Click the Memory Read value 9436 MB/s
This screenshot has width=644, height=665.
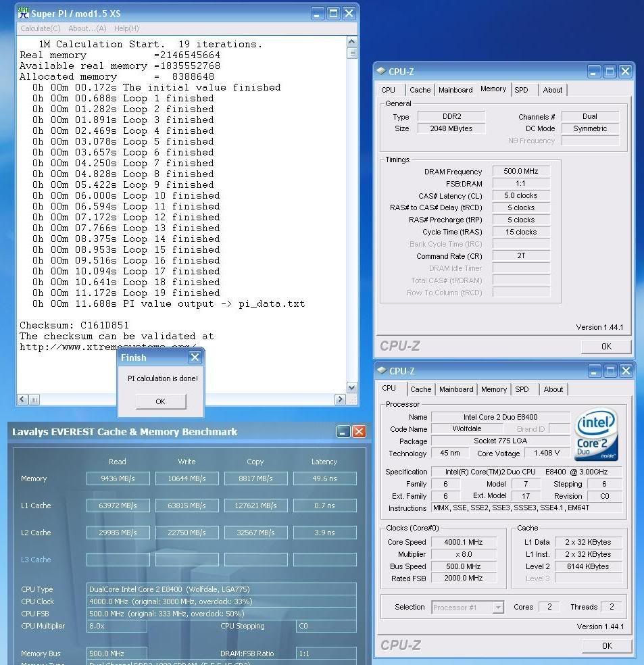[x=118, y=478]
